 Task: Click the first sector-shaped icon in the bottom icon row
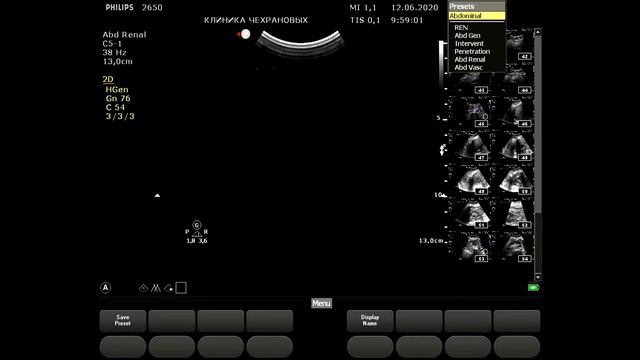click(x=143, y=288)
